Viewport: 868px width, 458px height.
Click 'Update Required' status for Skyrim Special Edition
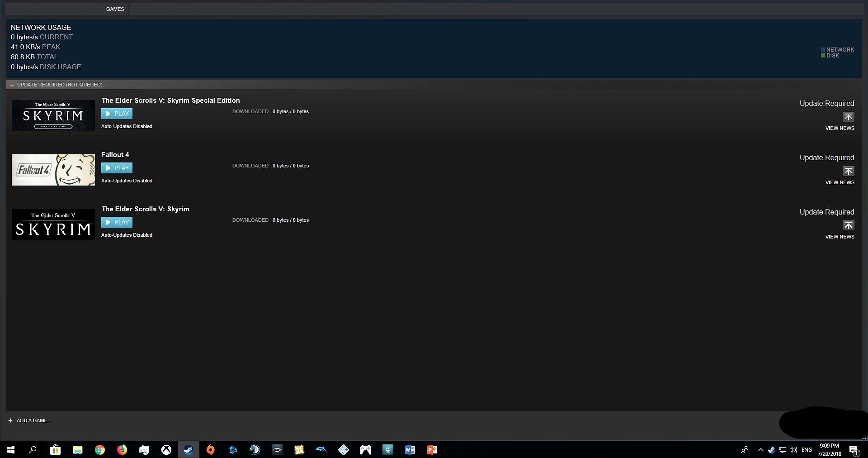click(x=827, y=103)
